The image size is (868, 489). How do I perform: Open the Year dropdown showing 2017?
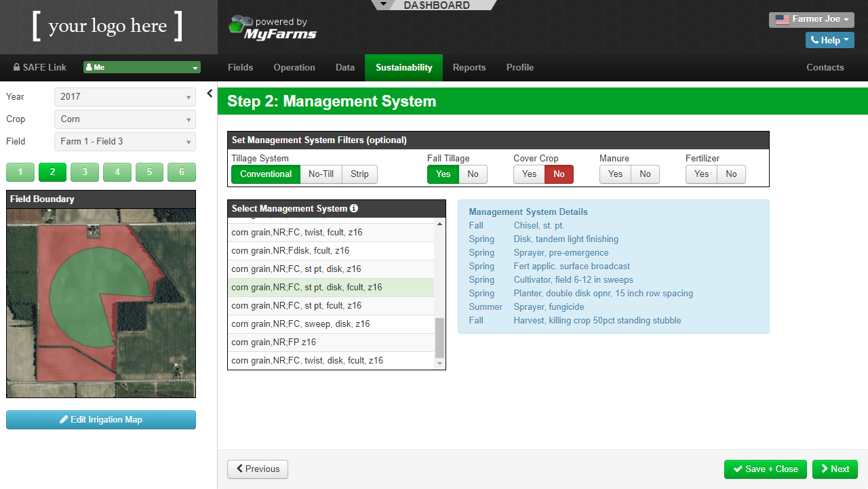(x=125, y=97)
